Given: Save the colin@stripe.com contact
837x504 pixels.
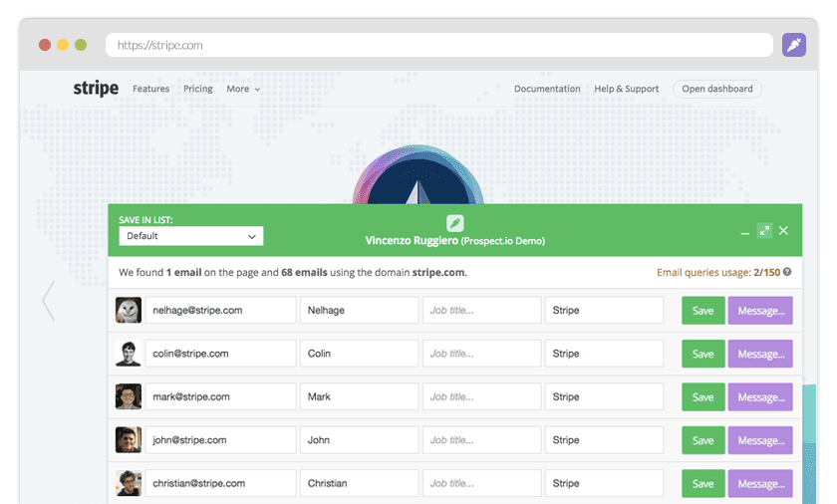Looking at the screenshot, I should 703,354.
